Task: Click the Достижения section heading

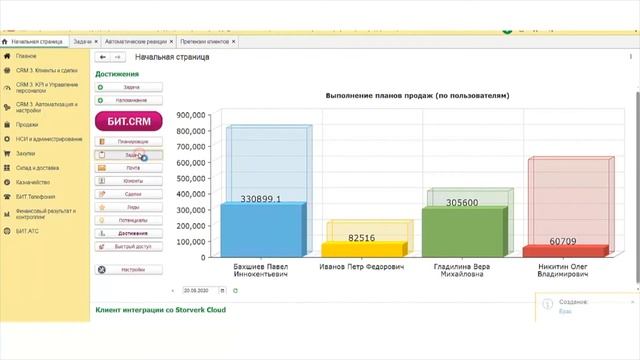Action: coord(117,74)
